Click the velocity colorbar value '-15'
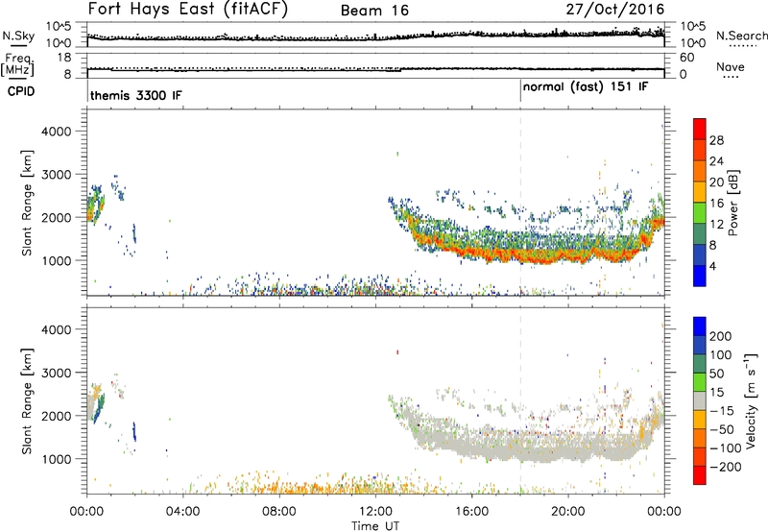 tap(722, 411)
